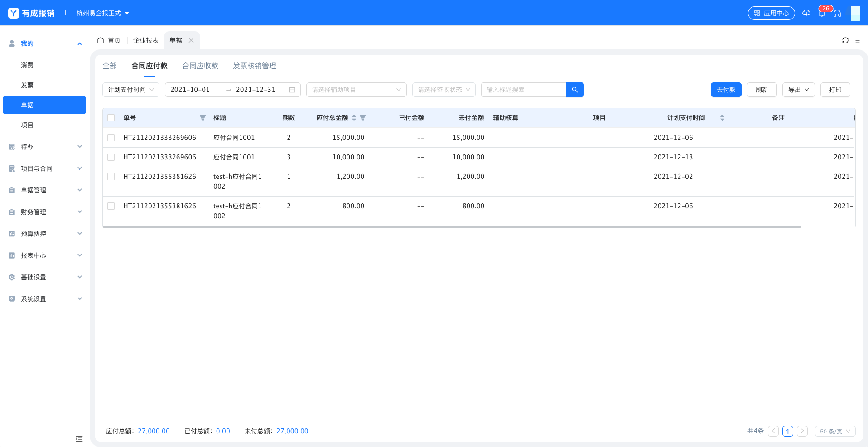
Task: Click the headset customer support icon
Action: 837,13
